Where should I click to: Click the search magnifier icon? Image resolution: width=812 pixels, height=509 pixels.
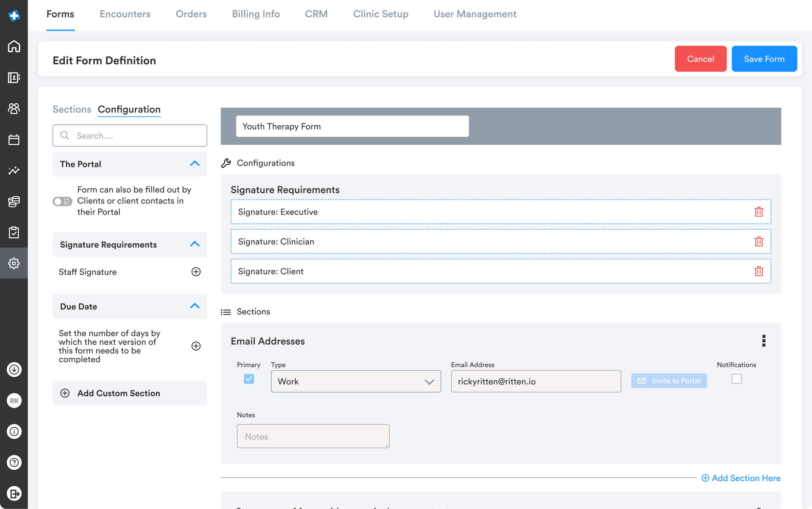pyautogui.click(x=65, y=135)
